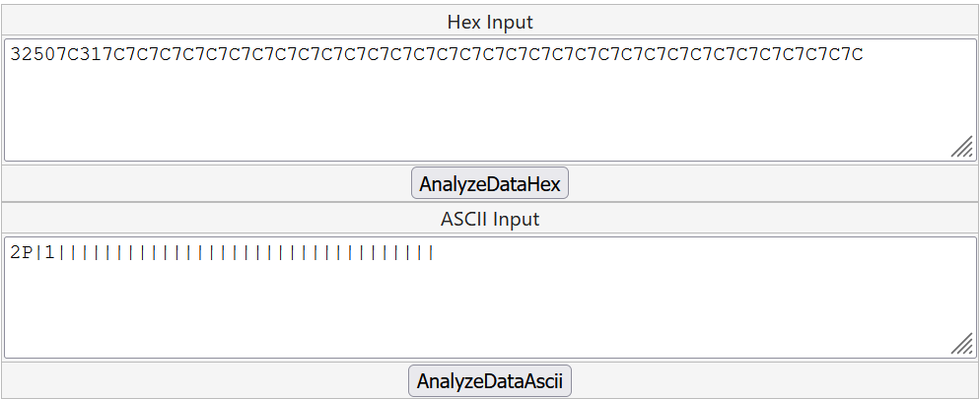Click empty space right of the hex string
The height and width of the screenshot is (399, 980).
click(x=912, y=55)
